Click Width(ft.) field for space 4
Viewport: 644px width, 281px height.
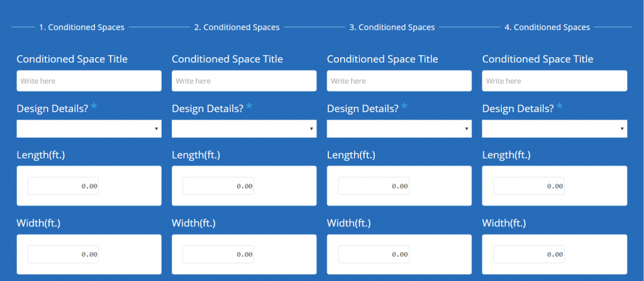tap(529, 254)
